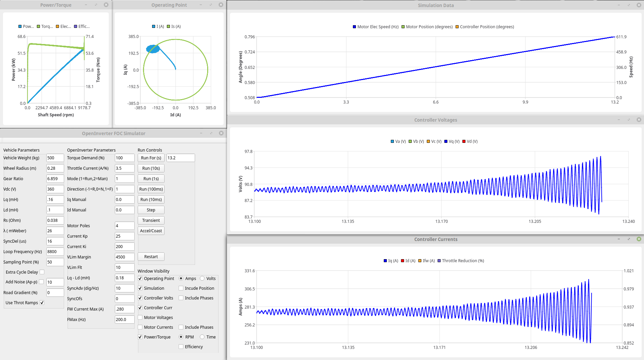Click the red Vd (V) legend marker
The width and height of the screenshot is (644, 360).
[464, 142]
